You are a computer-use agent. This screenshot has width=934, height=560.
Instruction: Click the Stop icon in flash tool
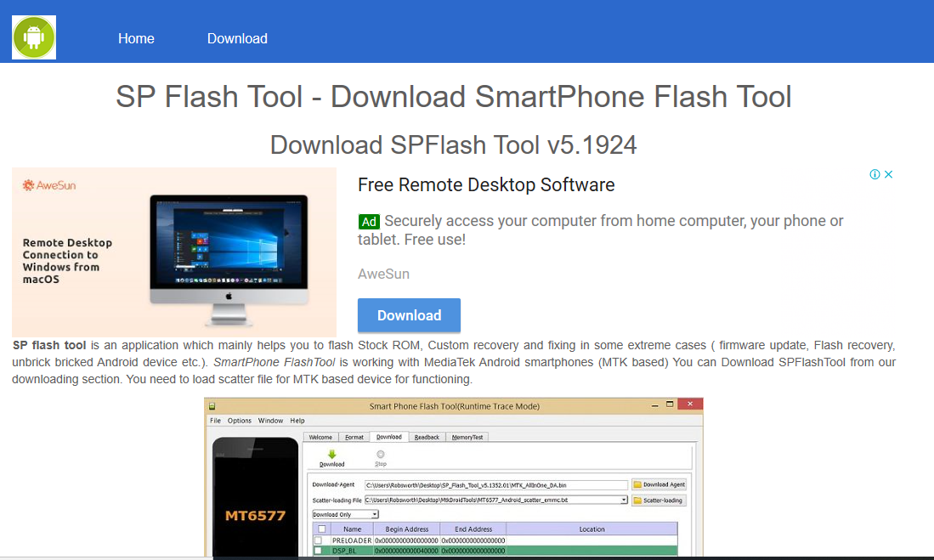pos(381,455)
